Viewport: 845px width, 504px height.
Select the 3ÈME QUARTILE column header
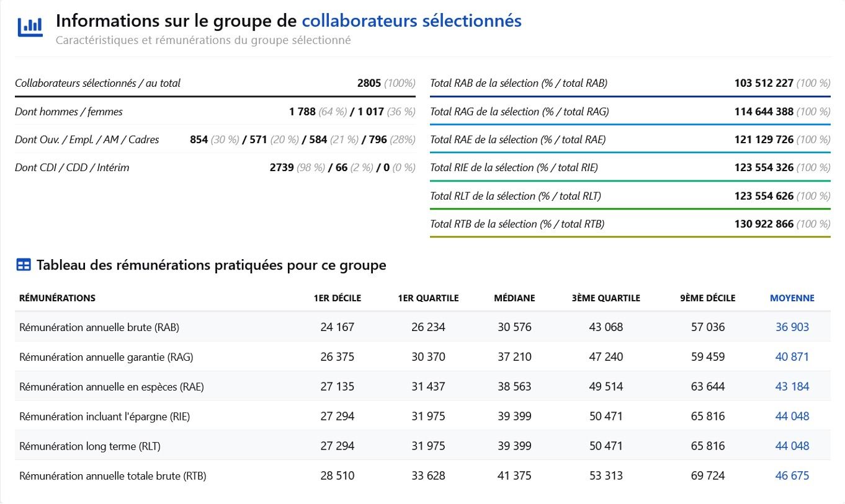606,298
